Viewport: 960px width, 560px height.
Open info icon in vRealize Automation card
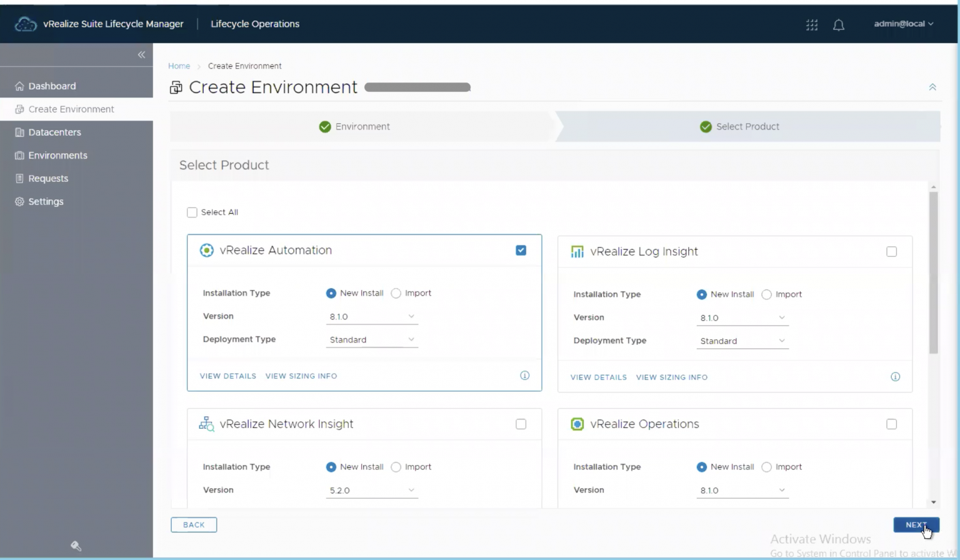click(525, 376)
